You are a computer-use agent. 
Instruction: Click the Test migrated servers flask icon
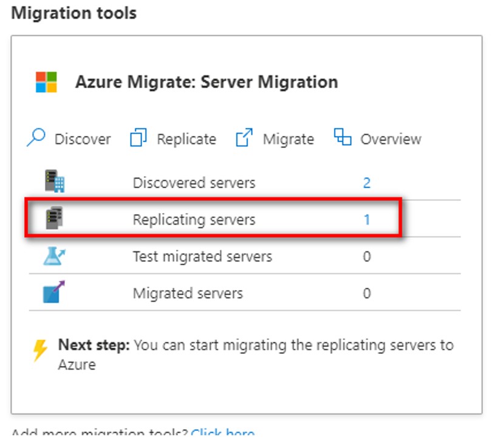pyautogui.click(x=54, y=256)
